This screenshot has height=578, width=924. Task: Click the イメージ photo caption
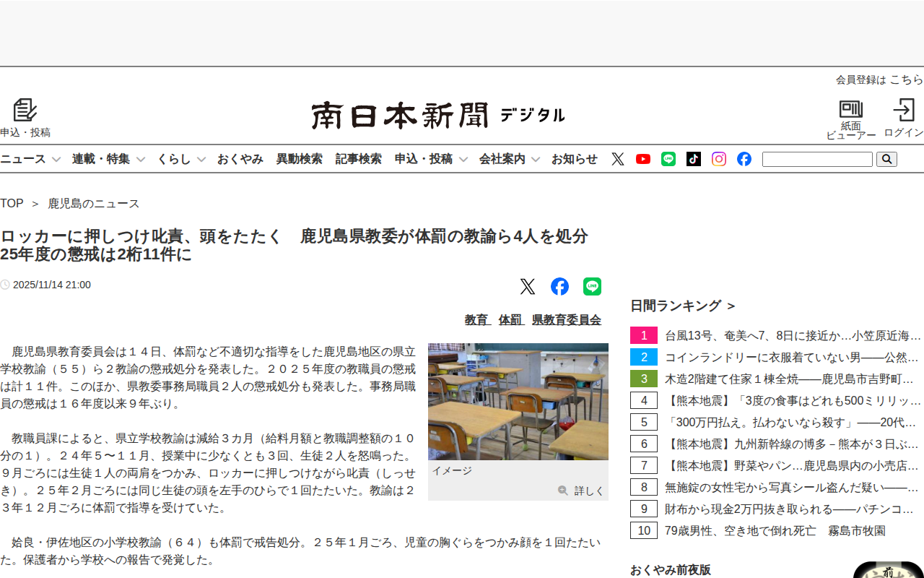click(452, 470)
